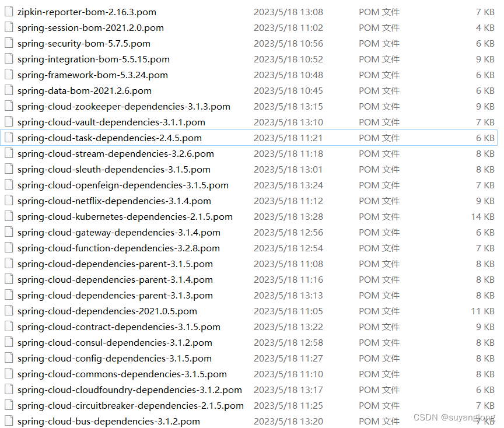Select file name spring-cloud-contract-dependencies-3.1.5.pom
This screenshot has height=428, width=504.
[x=119, y=327]
